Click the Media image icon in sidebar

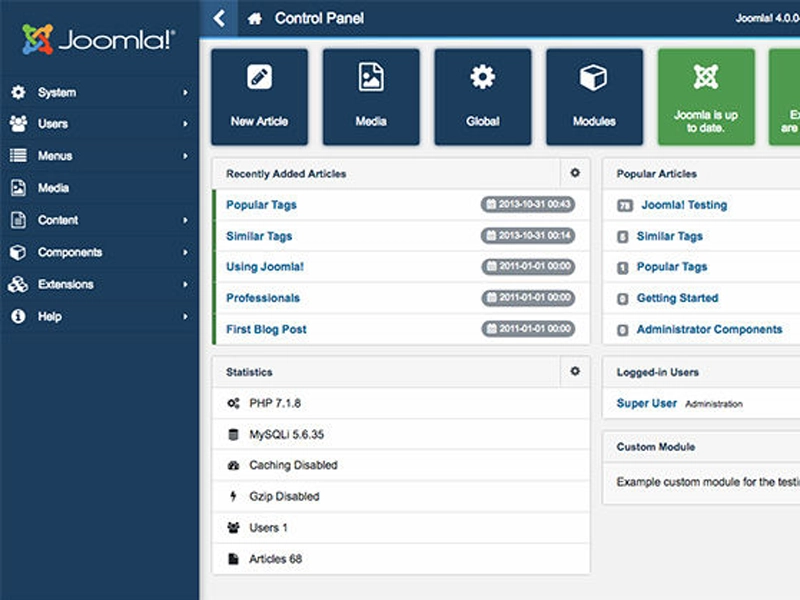(x=18, y=188)
